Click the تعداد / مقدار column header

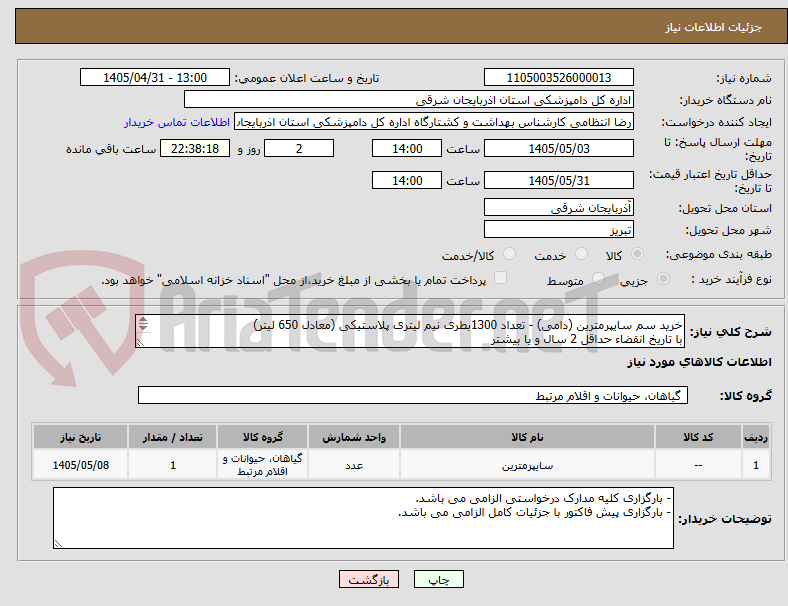pyautogui.click(x=172, y=437)
